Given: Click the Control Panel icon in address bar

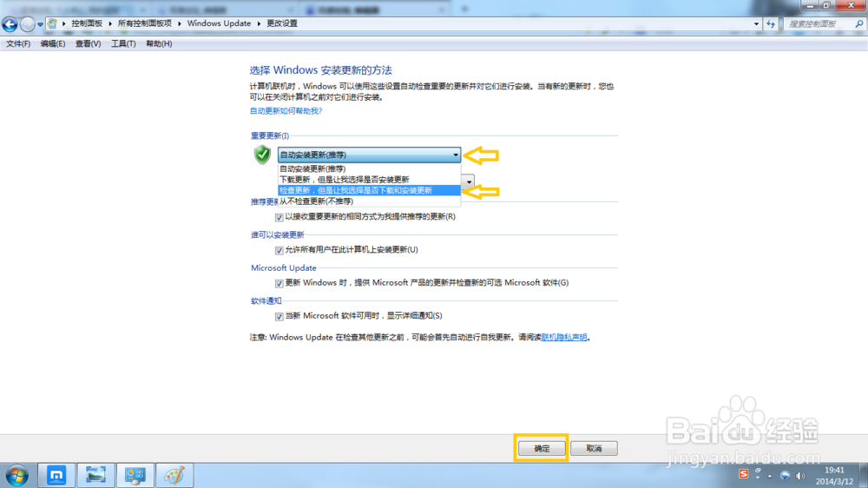Looking at the screenshot, I should [x=52, y=23].
